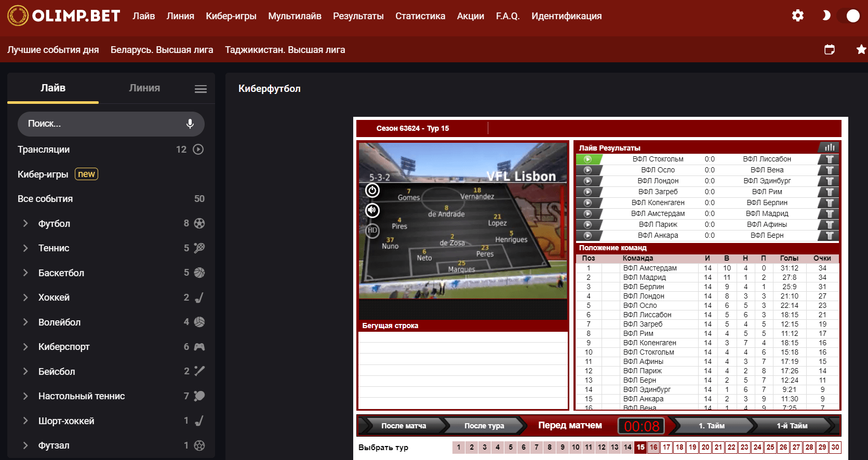Activate voice search microphone

click(x=190, y=124)
